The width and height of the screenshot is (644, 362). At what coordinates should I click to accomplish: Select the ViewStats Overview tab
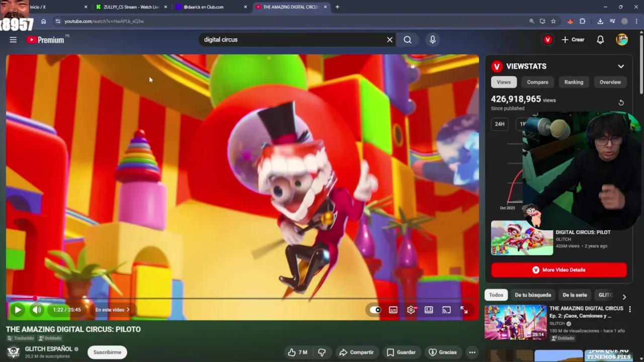610,82
